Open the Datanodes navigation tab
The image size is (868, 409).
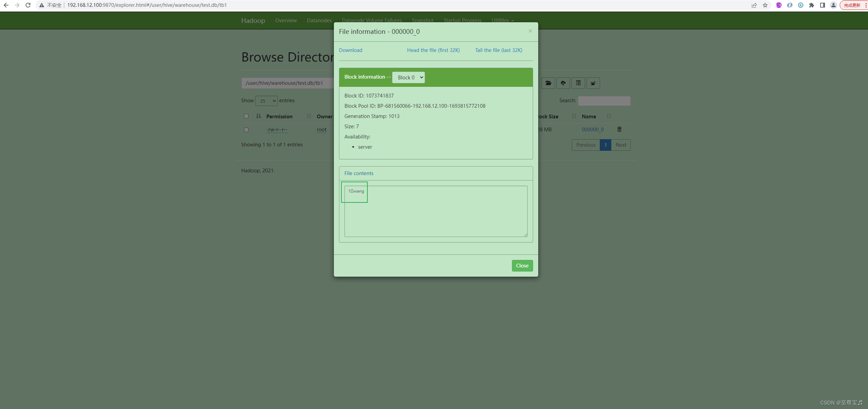pyautogui.click(x=319, y=21)
